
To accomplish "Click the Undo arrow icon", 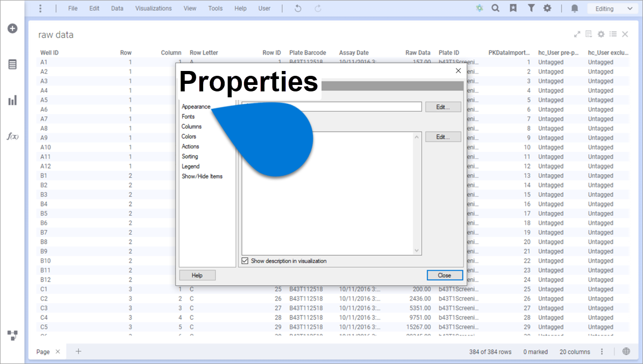I will (298, 8).
